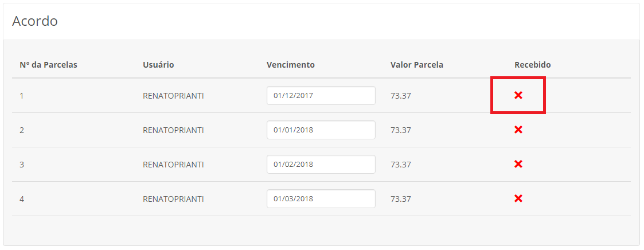Screen dimensions: 644x250
Task: Focus the 01/02/2018 due date field
Action: click(x=321, y=165)
